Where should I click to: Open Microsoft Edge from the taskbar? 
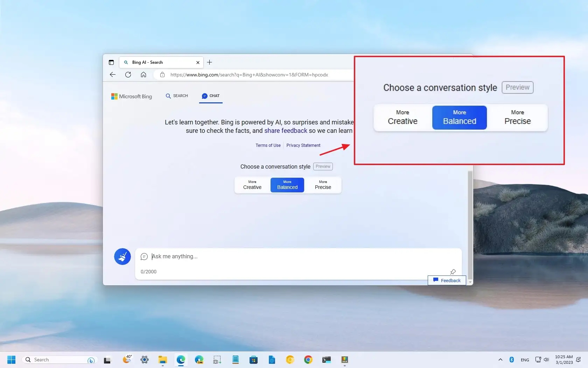pos(181,360)
